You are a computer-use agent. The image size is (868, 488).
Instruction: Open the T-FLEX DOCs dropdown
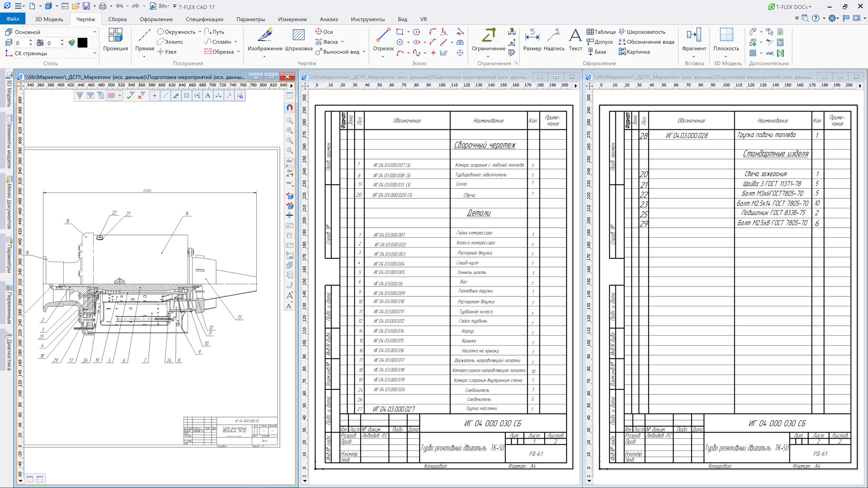tap(790, 7)
